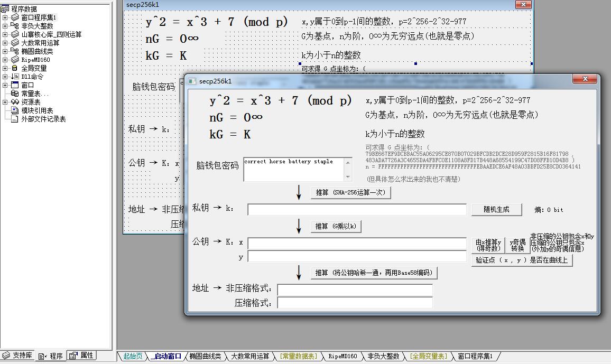Click 推算 (SHA-256运算一次) button

coord(350,192)
